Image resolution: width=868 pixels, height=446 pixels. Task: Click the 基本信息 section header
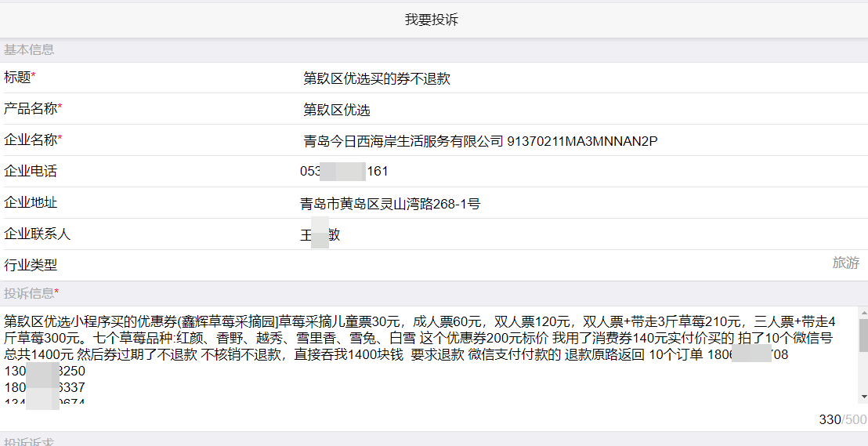(29, 49)
